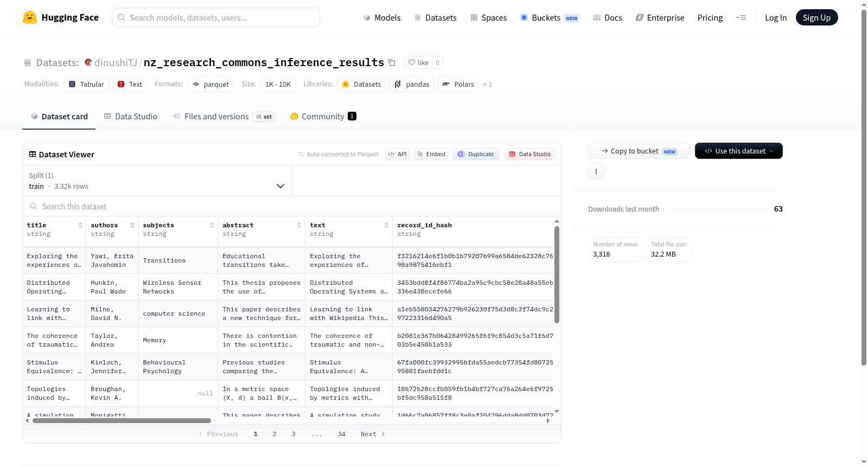Click the Dataset Viewer table icon
This screenshot has width=868, height=467.
(33, 155)
